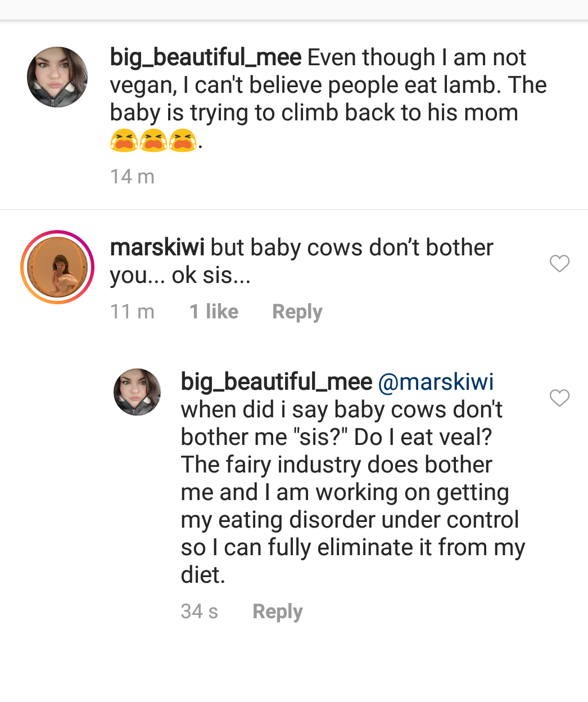Select the 'Even though I am not vegan' comment text
The image size is (588, 702).
point(328,99)
